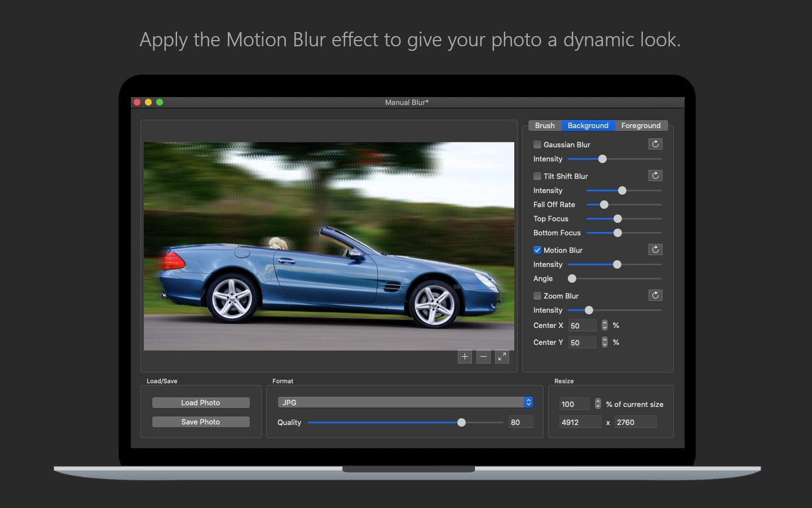Click the Quality slider handle
This screenshot has width=812, height=508.
tap(461, 422)
